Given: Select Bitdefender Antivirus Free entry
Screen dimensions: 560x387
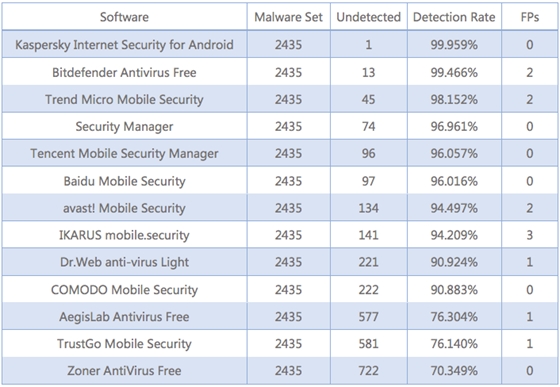Looking at the screenshot, I should (124, 72).
